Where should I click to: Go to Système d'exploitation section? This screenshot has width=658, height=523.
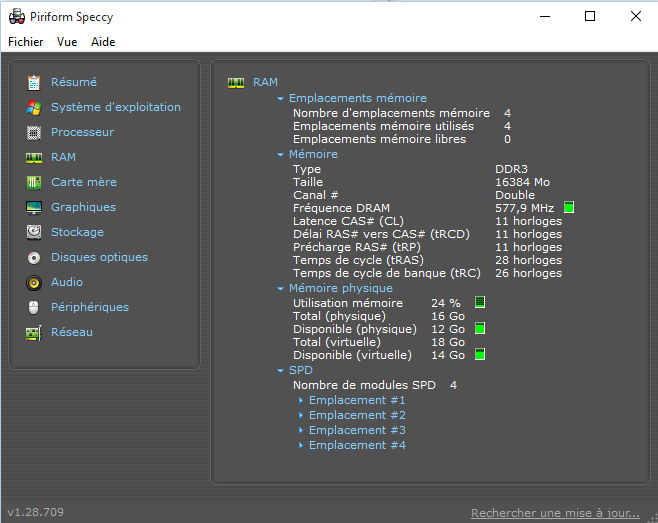click(x=116, y=107)
